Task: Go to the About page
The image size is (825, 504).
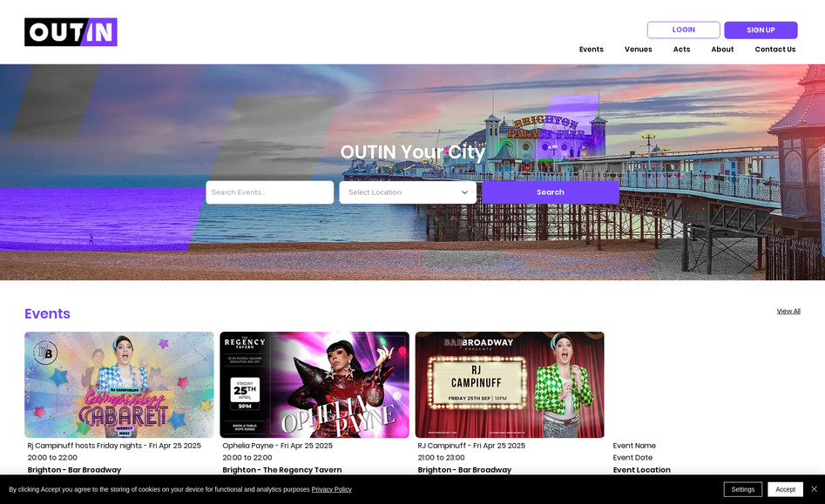Action: (x=722, y=50)
